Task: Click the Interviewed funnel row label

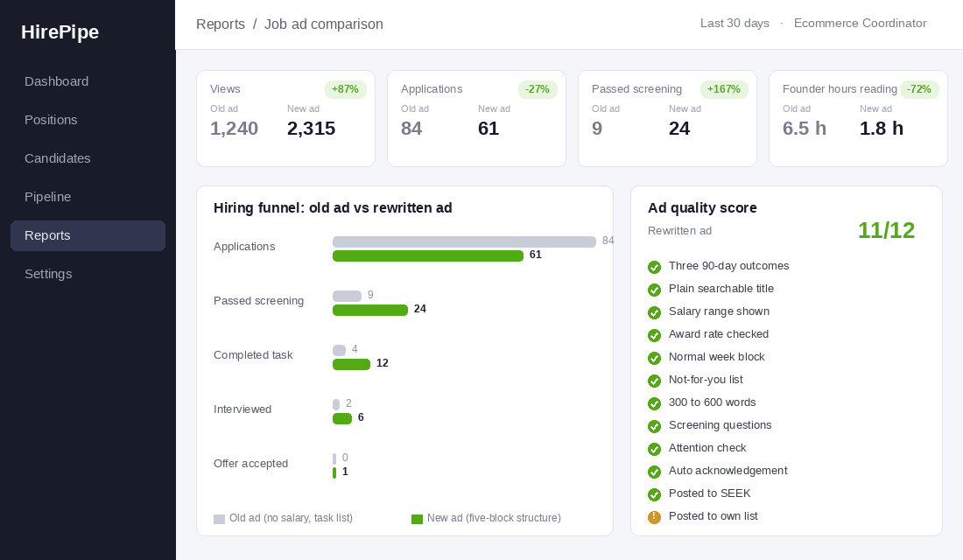Action: pyautogui.click(x=243, y=409)
